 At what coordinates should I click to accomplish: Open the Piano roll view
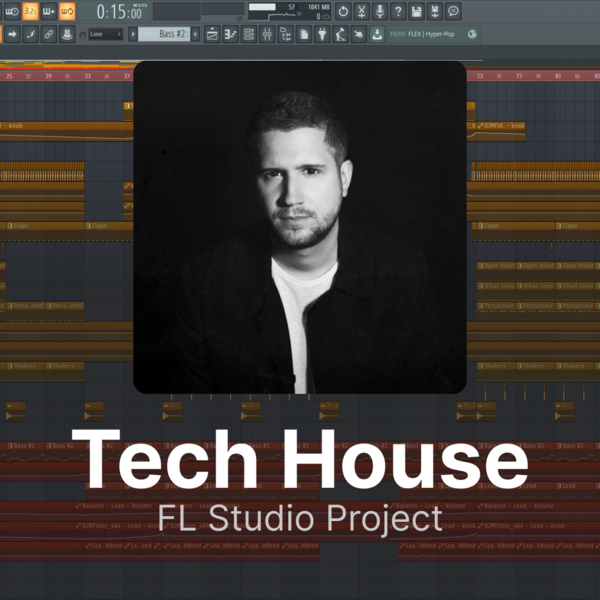click(x=230, y=34)
